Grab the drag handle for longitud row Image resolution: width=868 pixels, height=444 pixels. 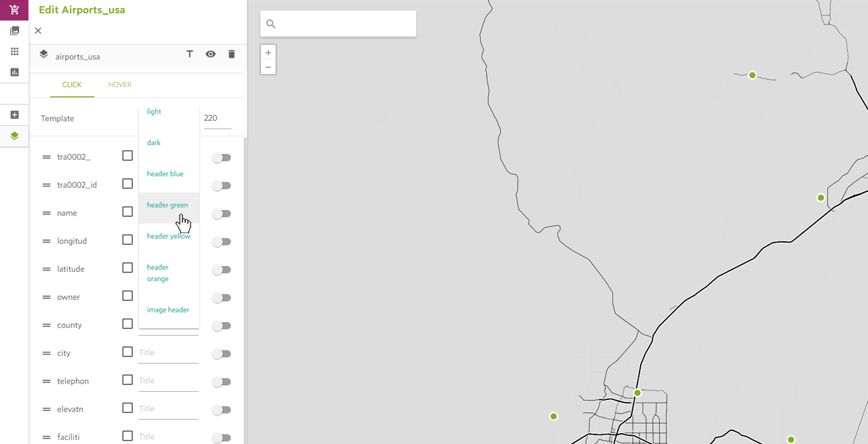click(x=47, y=241)
